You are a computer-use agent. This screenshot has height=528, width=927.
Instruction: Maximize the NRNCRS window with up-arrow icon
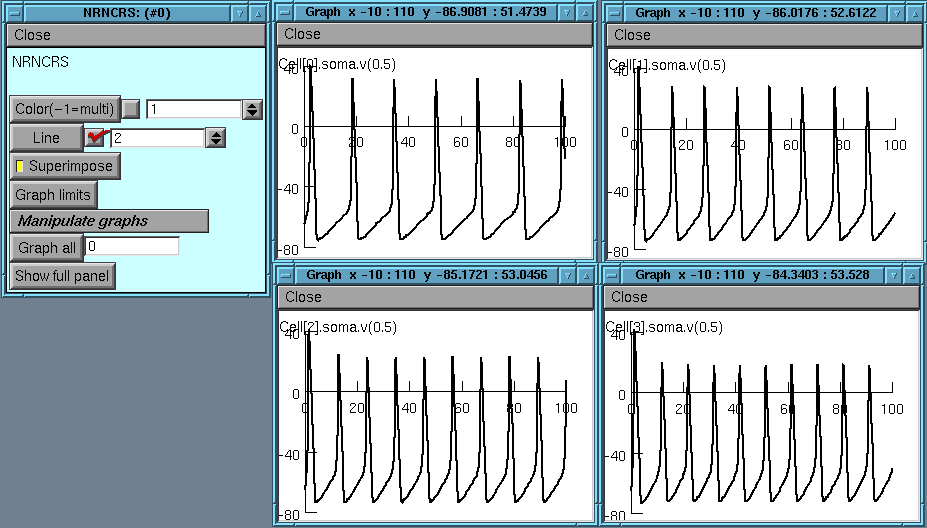pyautogui.click(x=258, y=13)
